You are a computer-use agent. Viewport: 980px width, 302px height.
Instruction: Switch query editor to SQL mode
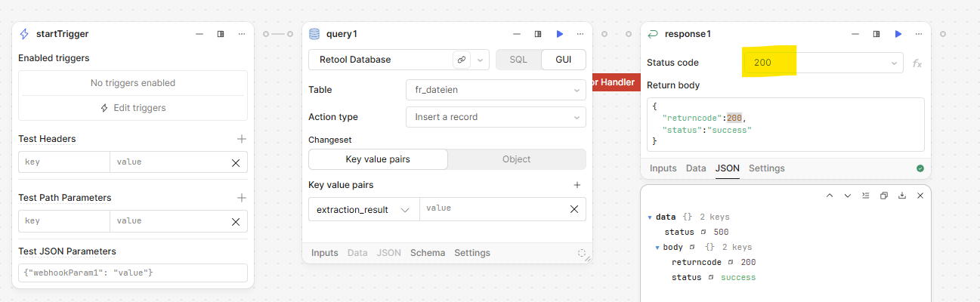(x=518, y=60)
